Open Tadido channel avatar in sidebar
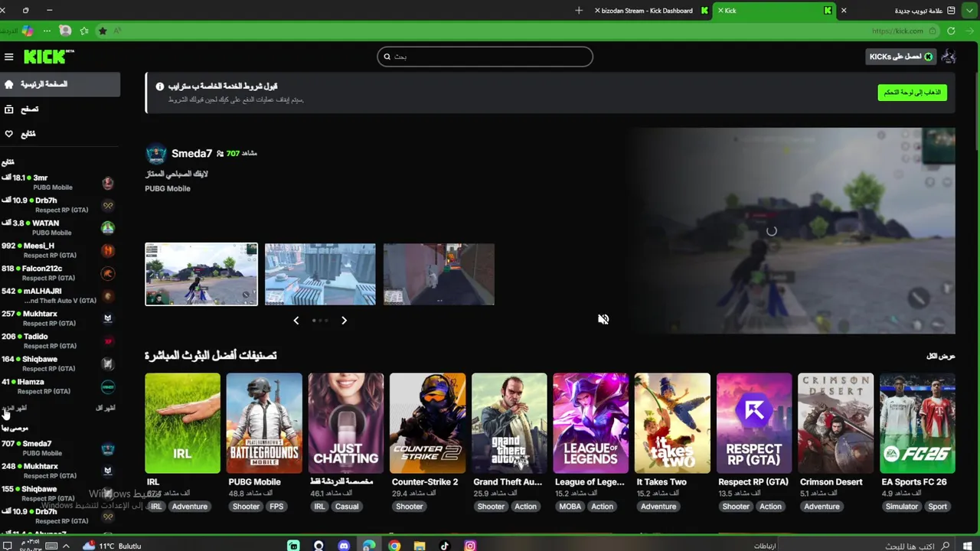The width and height of the screenshot is (980, 551). click(108, 341)
